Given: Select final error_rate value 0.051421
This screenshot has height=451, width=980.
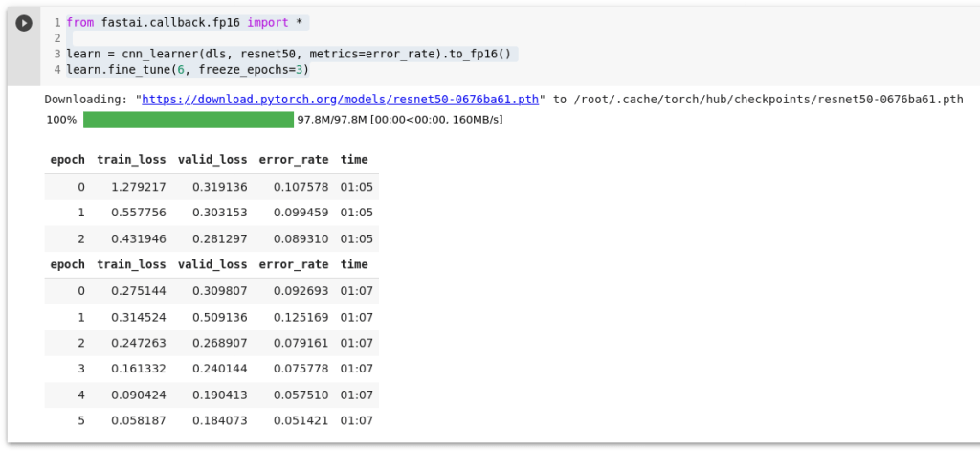Looking at the screenshot, I should point(301,420).
